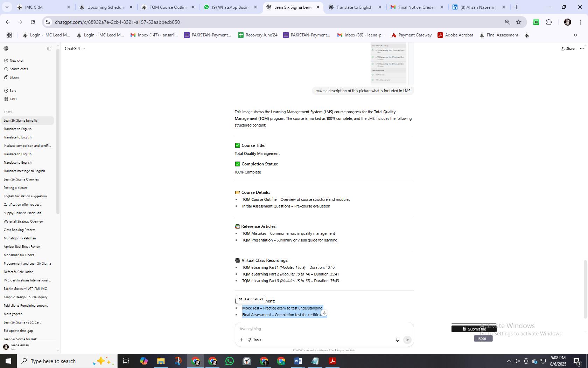The width and height of the screenshot is (588, 368).
Task: Open the Tools menu in composer
Action: coord(254,340)
